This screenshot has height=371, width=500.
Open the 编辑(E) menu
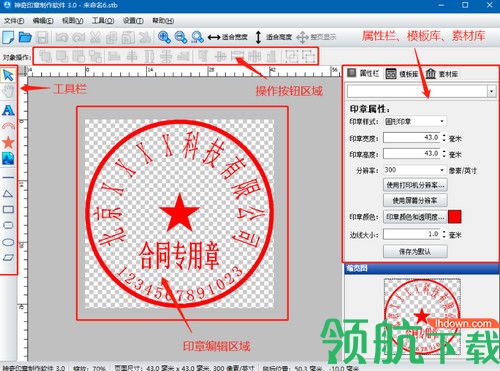[43, 21]
